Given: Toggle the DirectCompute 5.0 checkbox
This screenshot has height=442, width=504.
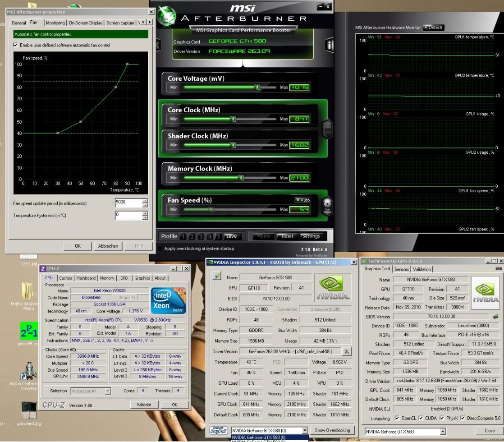Looking at the screenshot, I should click(462, 418).
